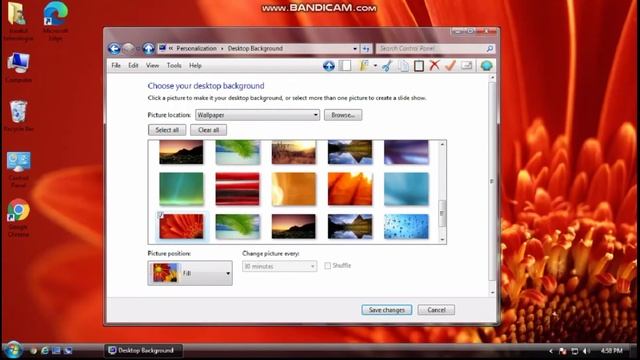Click the Forward arrow navigation button
This screenshot has width=640, height=360.
click(128, 49)
